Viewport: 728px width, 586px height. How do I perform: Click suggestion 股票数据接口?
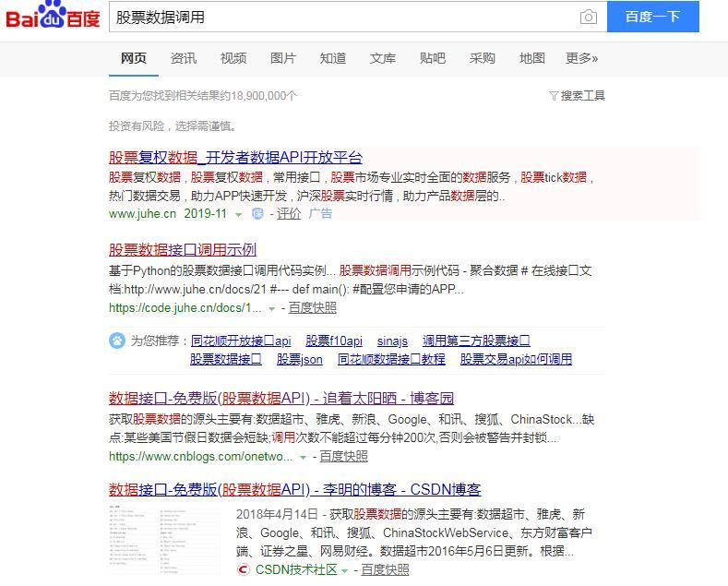click(x=226, y=359)
